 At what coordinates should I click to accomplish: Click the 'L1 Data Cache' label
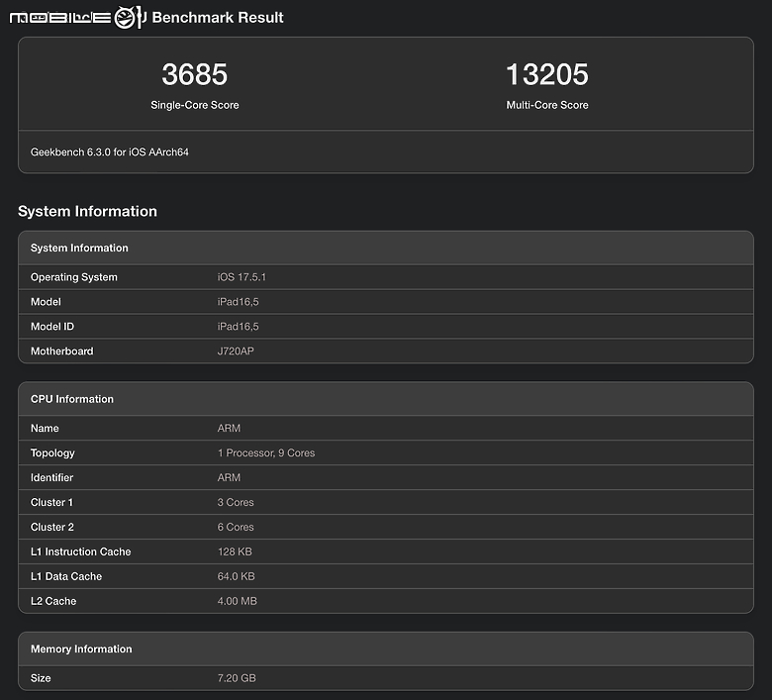(66, 576)
